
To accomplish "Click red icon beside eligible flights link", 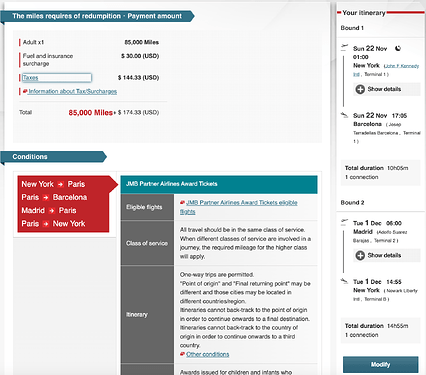I will [x=182, y=202].
